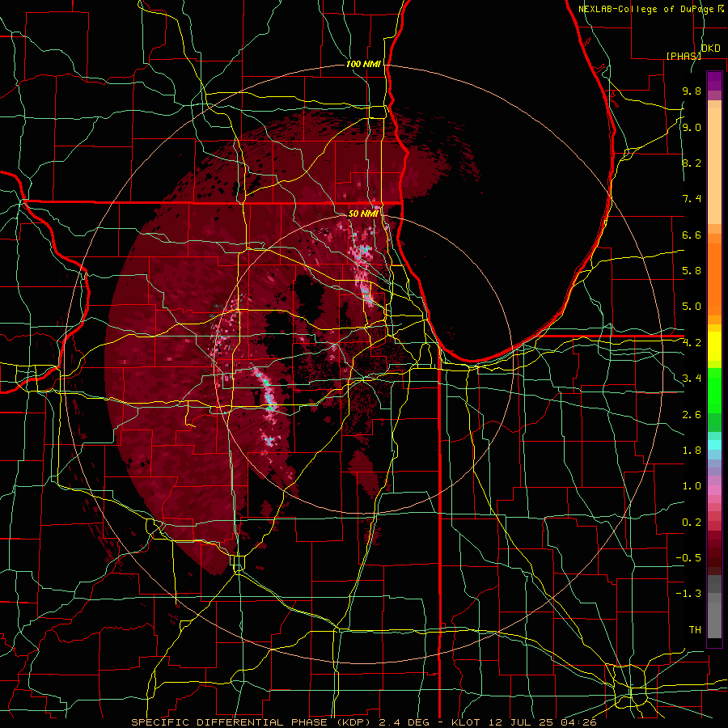Viewport: 728px width, 728px height.
Task: Click the -0.5 value on the scale
Action: pos(688,557)
